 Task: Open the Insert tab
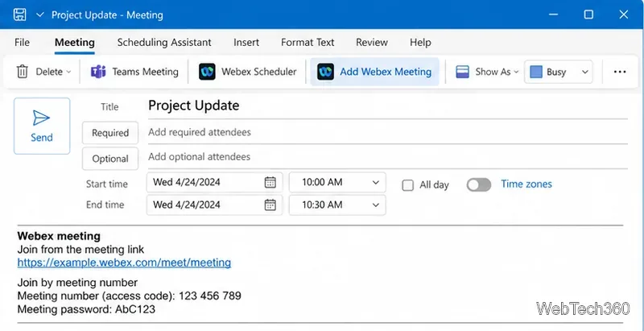246,43
